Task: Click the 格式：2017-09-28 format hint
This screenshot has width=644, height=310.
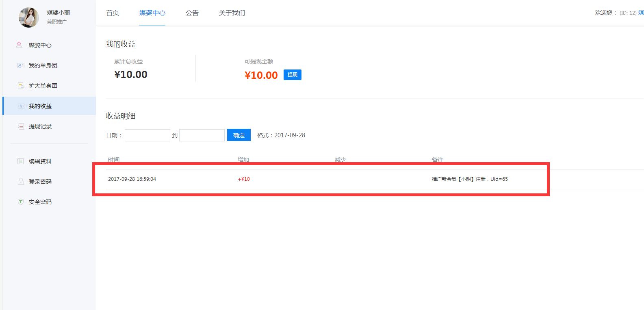Action: click(281, 135)
